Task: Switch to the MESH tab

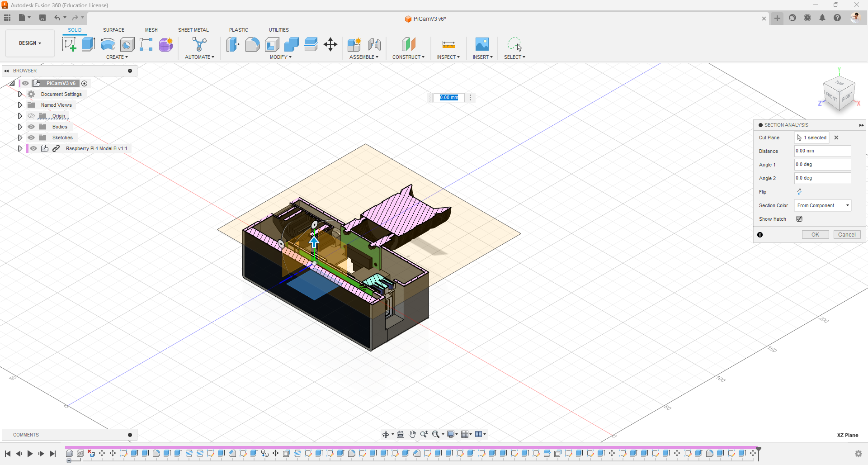Action: click(x=151, y=30)
